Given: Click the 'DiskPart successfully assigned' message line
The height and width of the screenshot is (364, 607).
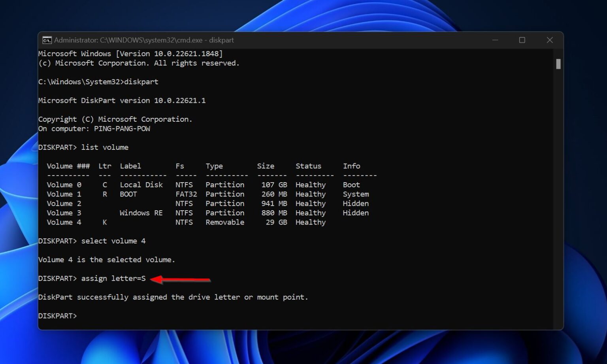Looking at the screenshot, I should click(173, 297).
